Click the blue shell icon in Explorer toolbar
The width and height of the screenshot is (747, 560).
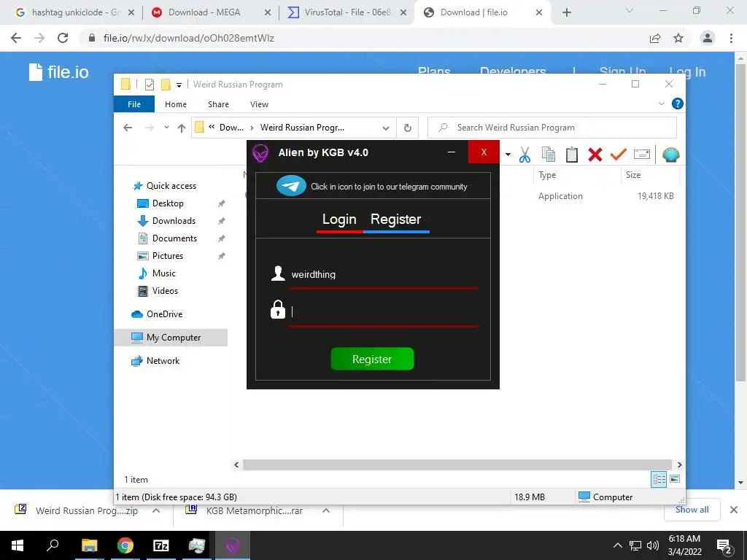[671, 155]
